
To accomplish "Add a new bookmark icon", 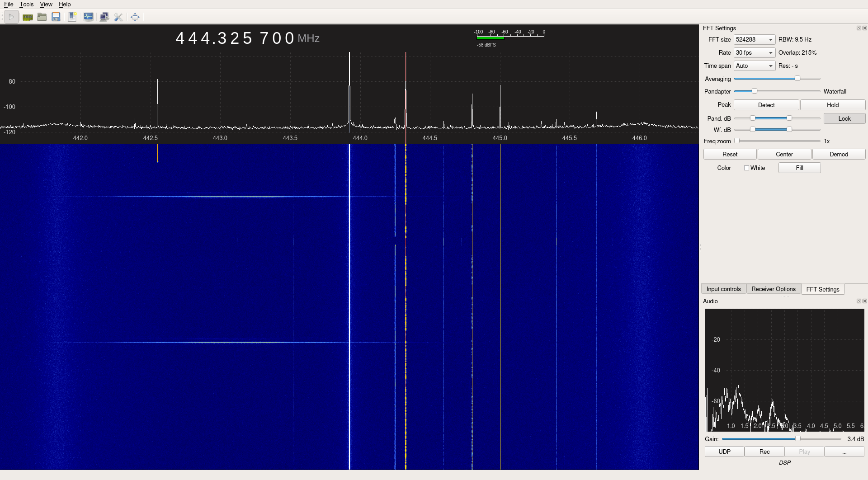I will click(x=72, y=17).
